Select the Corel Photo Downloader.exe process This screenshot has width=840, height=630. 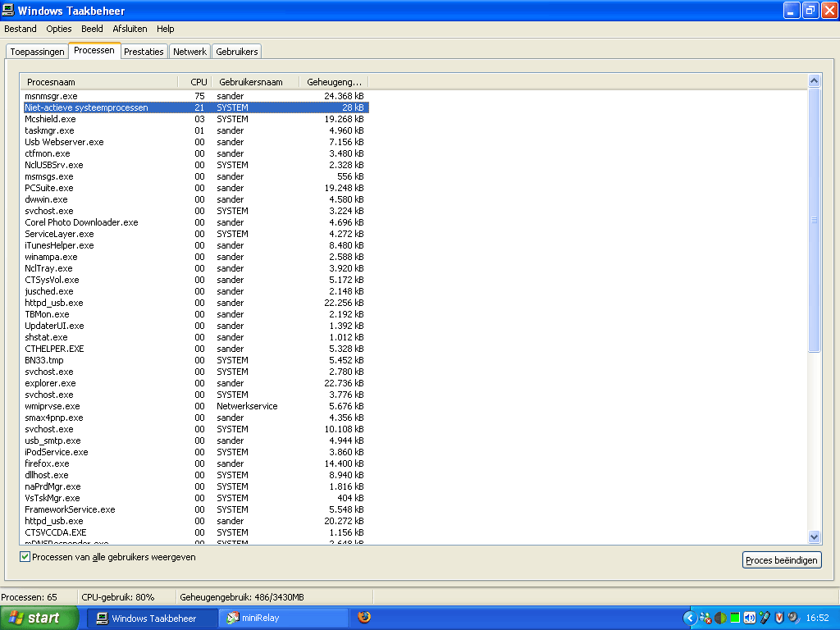tap(196, 222)
